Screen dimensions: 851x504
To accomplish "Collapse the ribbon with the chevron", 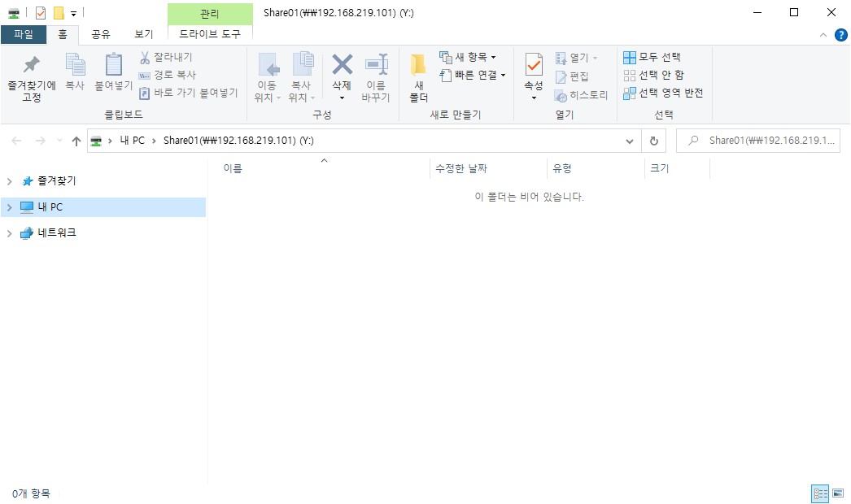I will pyautogui.click(x=823, y=35).
